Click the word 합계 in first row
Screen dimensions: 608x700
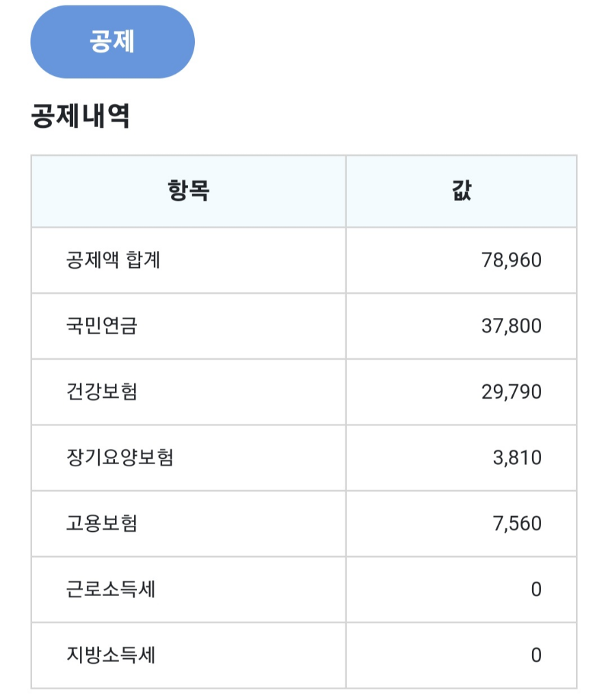(143, 260)
